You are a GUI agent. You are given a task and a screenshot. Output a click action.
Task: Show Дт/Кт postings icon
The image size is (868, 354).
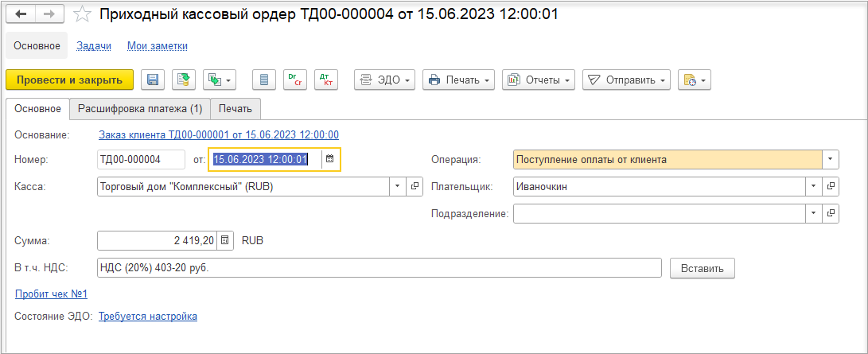[x=326, y=80]
